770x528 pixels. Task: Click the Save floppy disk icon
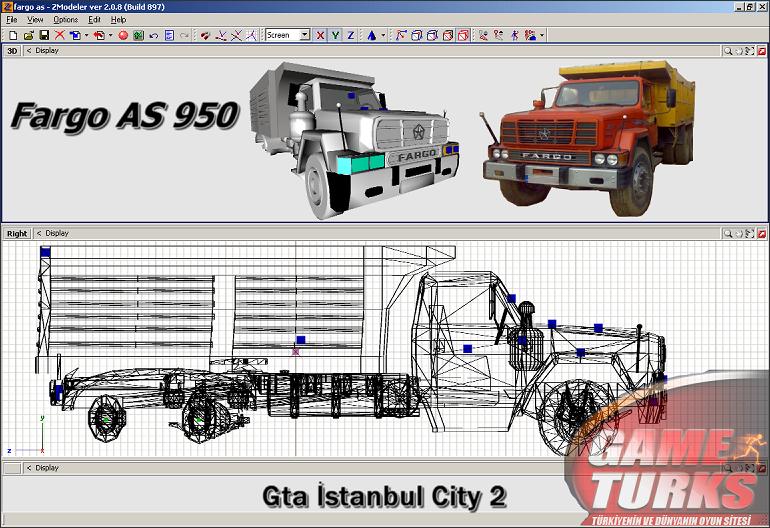click(44, 35)
